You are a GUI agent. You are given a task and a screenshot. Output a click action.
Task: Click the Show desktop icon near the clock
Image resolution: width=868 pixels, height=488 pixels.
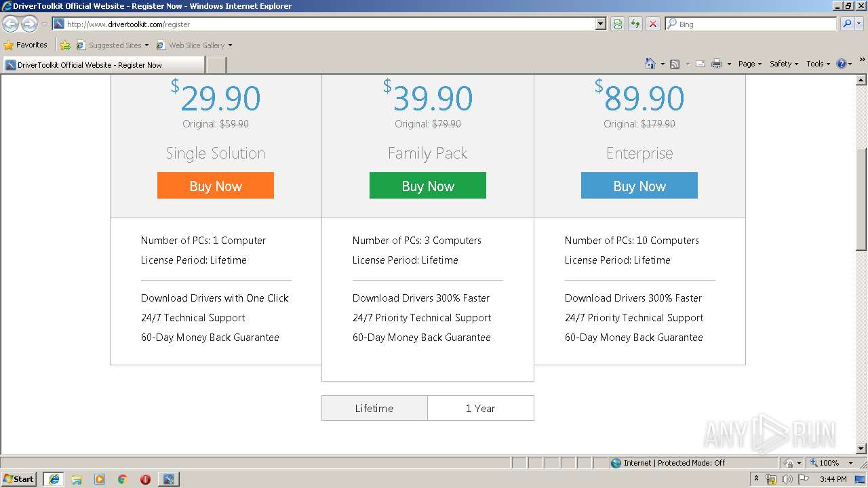[861, 479]
